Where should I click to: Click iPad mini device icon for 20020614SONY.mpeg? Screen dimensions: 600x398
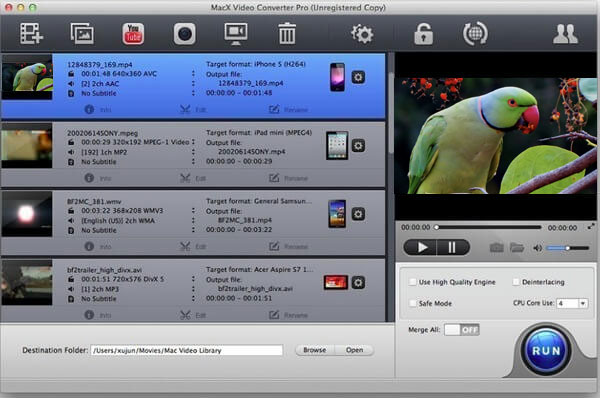[337, 145]
